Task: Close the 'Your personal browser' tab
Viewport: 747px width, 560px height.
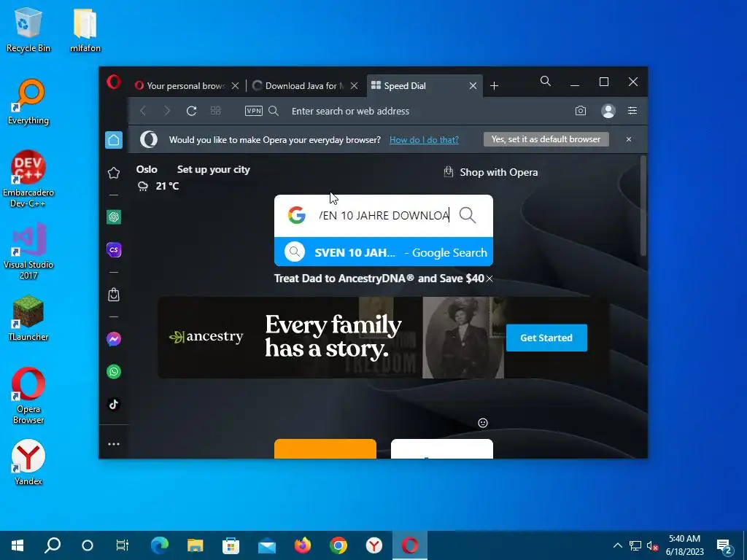Action: coord(235,86)
